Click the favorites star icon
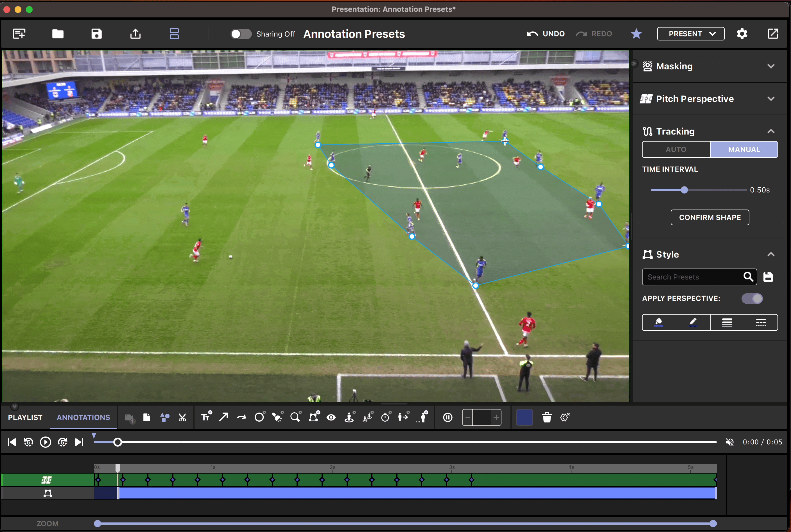791x532 pixels. [x=636, y=34]
